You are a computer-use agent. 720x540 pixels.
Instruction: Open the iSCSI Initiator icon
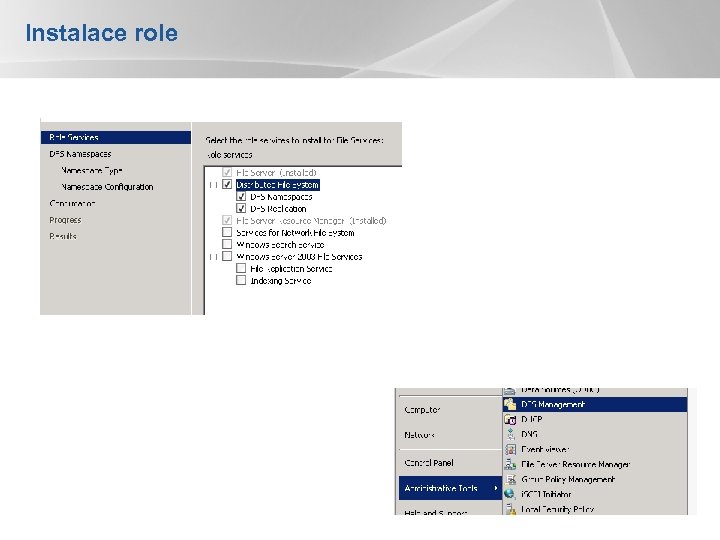click(x=510, y=494)
